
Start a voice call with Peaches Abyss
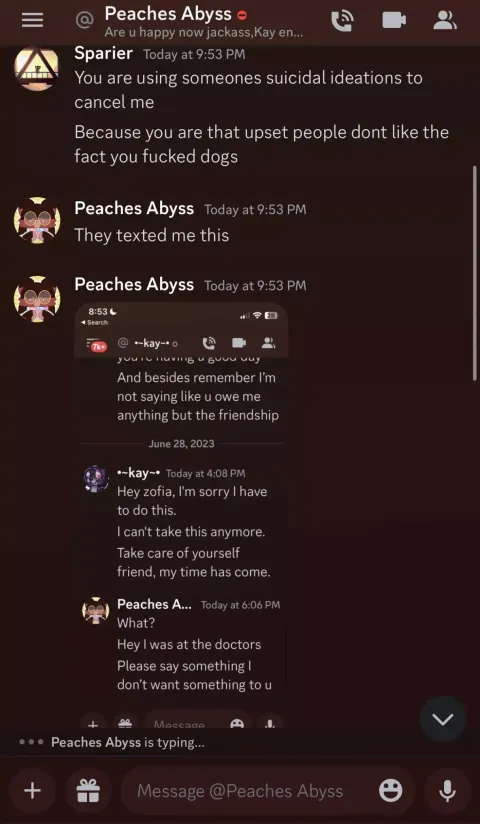pos(342,20)
